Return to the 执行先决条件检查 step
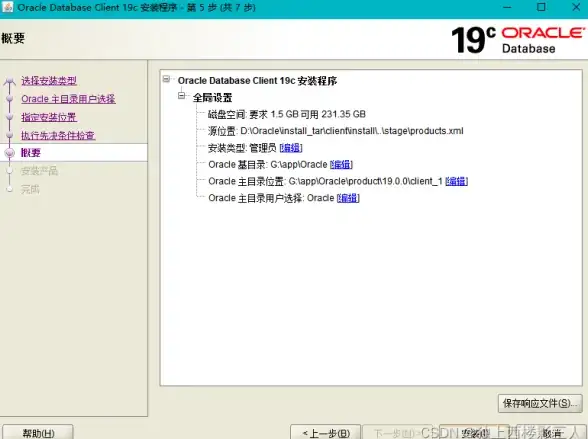Image resolution: width=588 pixels, height=439 pixels. pyautogui.click(x=58, y=135)
